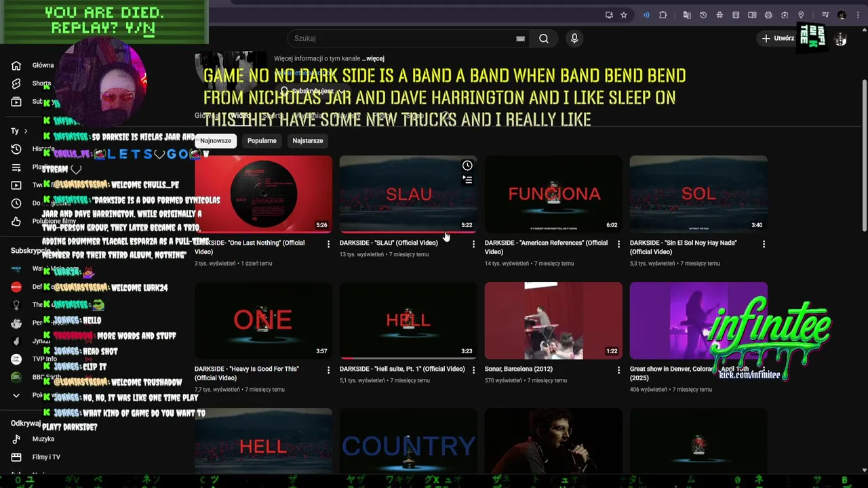
Task: Open "Hell suite, Pt. 1" video title
Action: [x=402, y=369]
